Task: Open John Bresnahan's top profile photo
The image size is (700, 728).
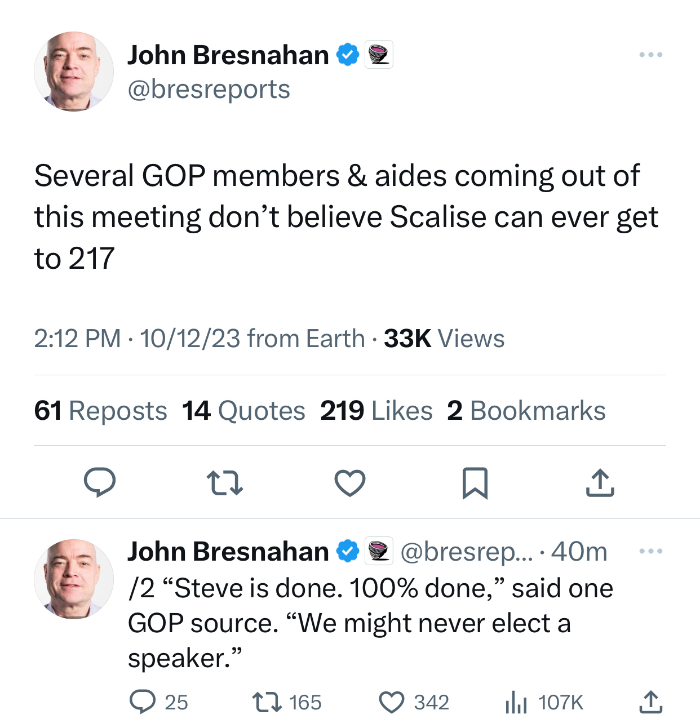Action: click(x=74, y=72)
